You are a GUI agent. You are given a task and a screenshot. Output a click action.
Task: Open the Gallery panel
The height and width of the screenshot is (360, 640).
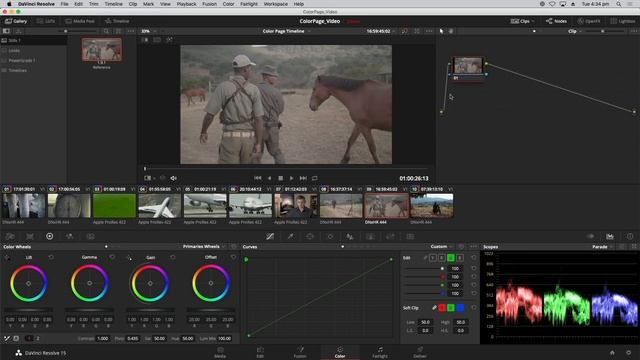tap(16, 21)
